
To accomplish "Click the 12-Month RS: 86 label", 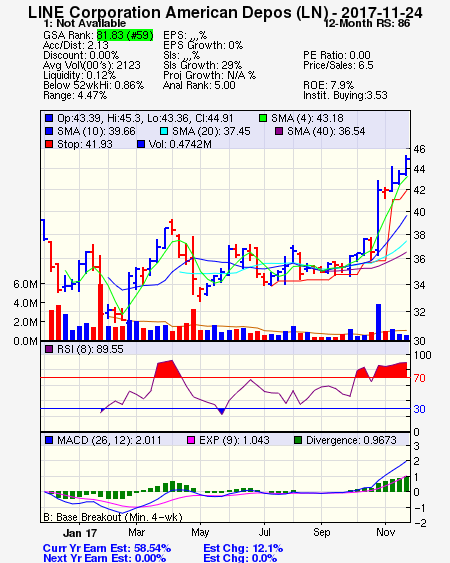I will tap(367, 23).
